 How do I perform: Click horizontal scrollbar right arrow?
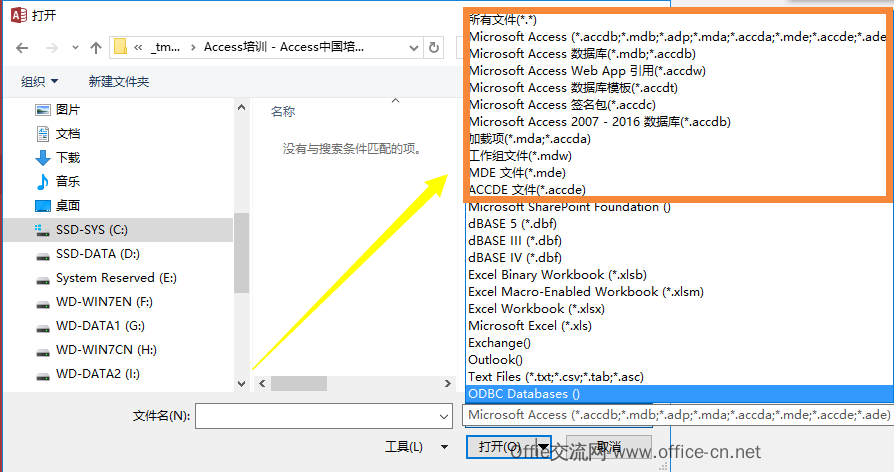448,384
